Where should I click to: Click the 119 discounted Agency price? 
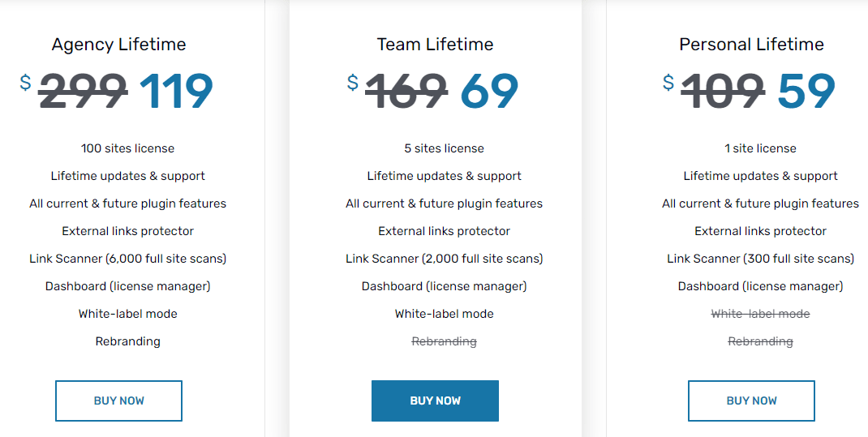pos(176,91)
